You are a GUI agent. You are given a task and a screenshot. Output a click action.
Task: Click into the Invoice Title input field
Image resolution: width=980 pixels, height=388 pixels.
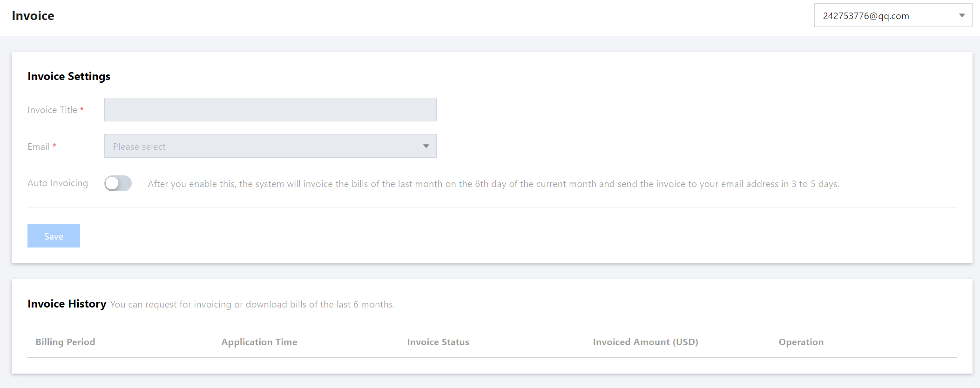click(x=270, y=110)
